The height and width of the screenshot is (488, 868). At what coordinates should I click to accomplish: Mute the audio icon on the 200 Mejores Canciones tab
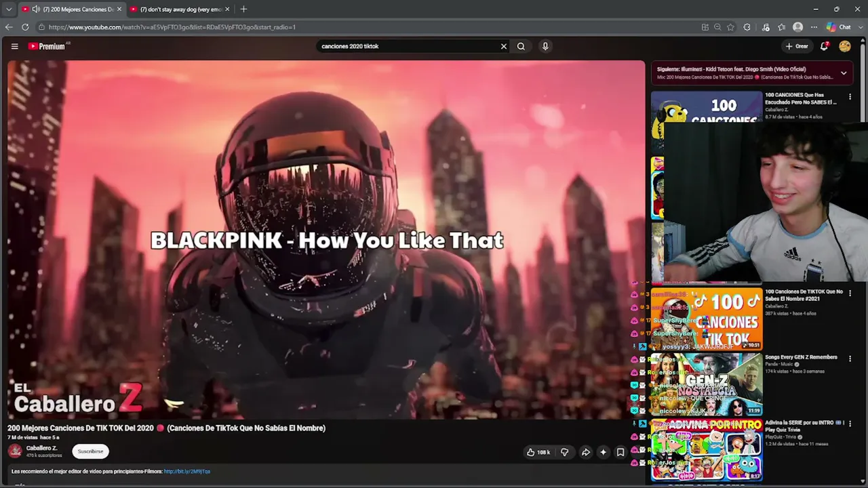click(x=35, y=9)
